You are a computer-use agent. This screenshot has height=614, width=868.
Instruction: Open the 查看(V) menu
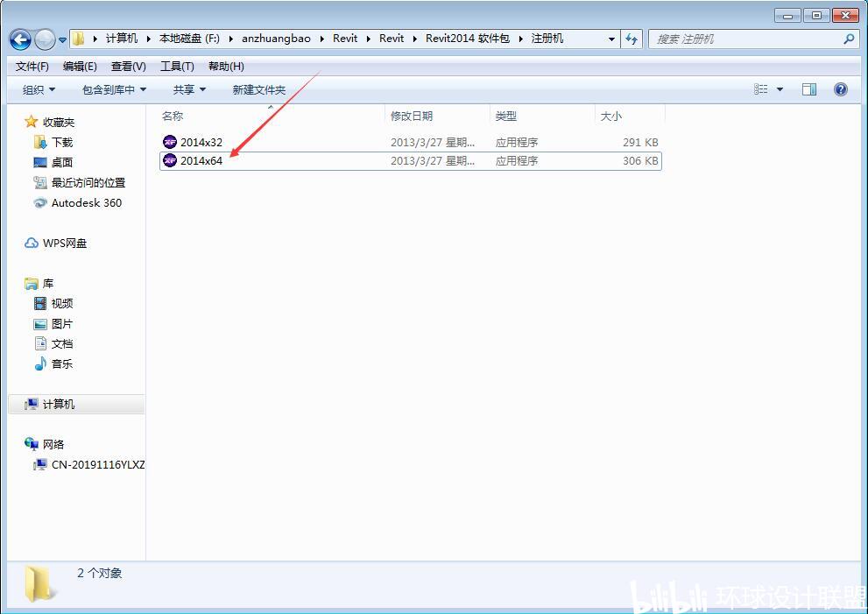point(129,67)
